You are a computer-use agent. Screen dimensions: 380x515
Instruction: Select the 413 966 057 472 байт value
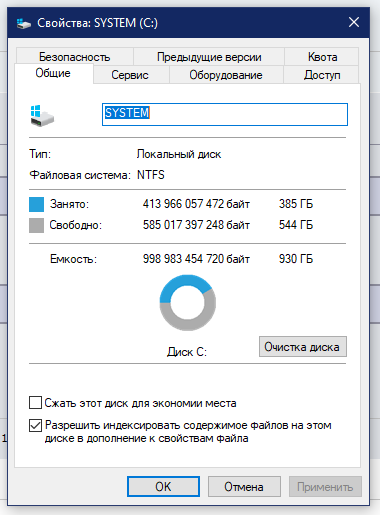point(196,204)
